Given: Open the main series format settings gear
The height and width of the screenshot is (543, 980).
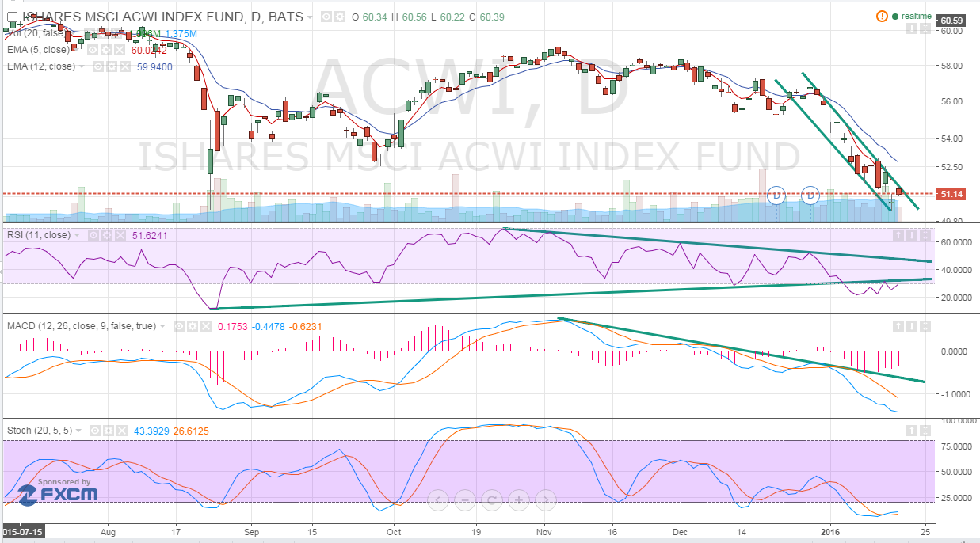Looking at the screenshot, I should click(340, 17).
